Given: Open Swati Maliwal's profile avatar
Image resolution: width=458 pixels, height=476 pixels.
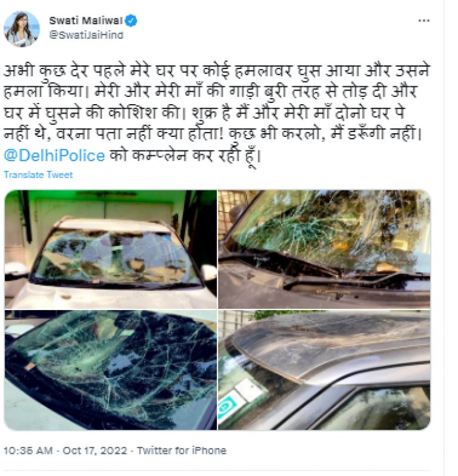Looking at the screenshot, I should (21, 29).
